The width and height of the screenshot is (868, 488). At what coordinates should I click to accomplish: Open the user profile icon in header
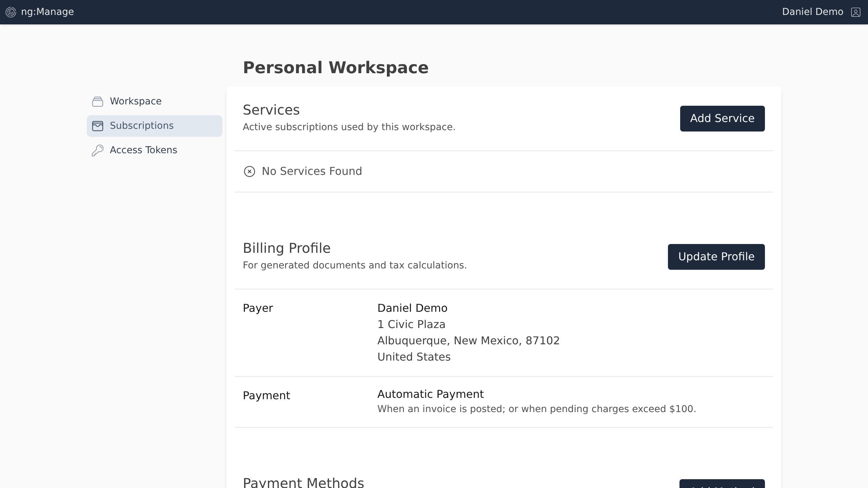(x=855, y=12)
